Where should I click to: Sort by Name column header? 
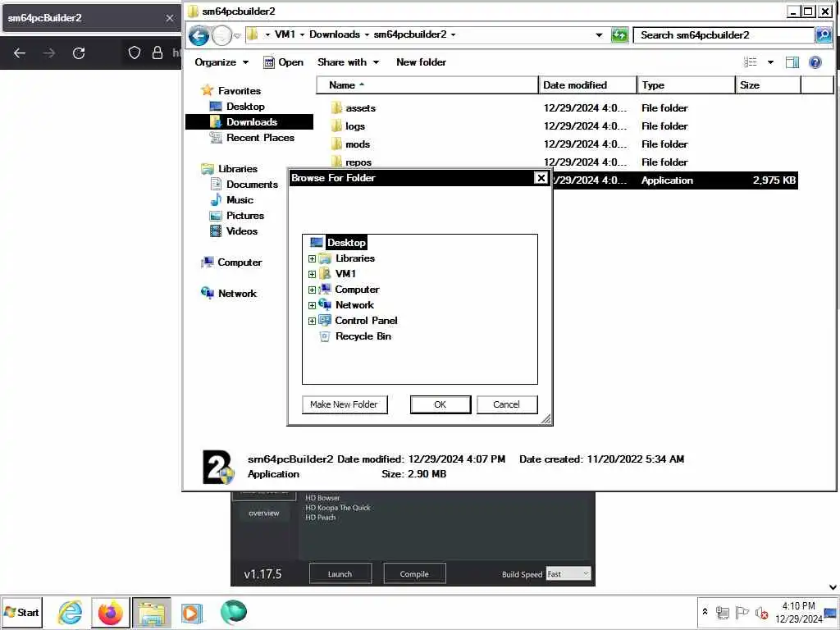coord(427,85)
